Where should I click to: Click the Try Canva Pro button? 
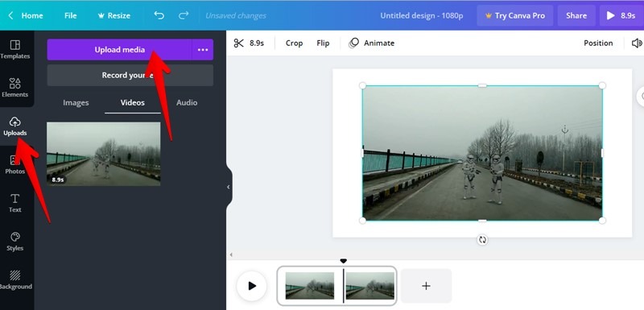click(515, 15)
